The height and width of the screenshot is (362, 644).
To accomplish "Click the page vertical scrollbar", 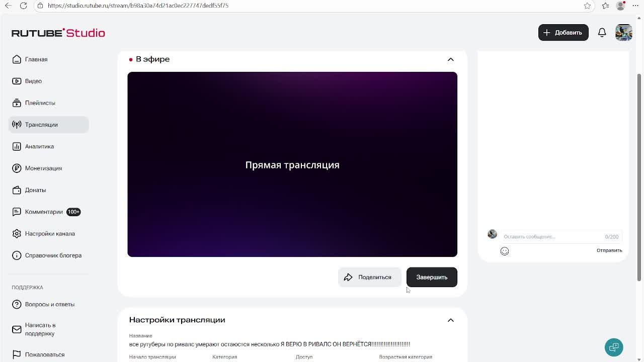I will [639, 176].
